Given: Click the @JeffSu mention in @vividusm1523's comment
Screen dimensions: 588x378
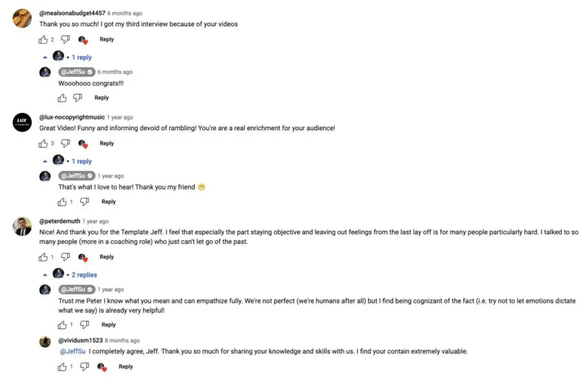Looking at the screenshot, I should 72,351.
